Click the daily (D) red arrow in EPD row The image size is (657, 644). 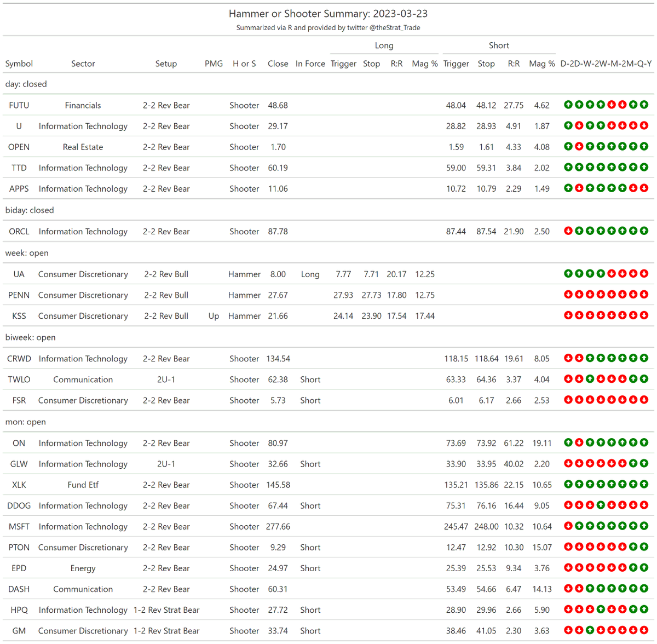coord(568,567)
